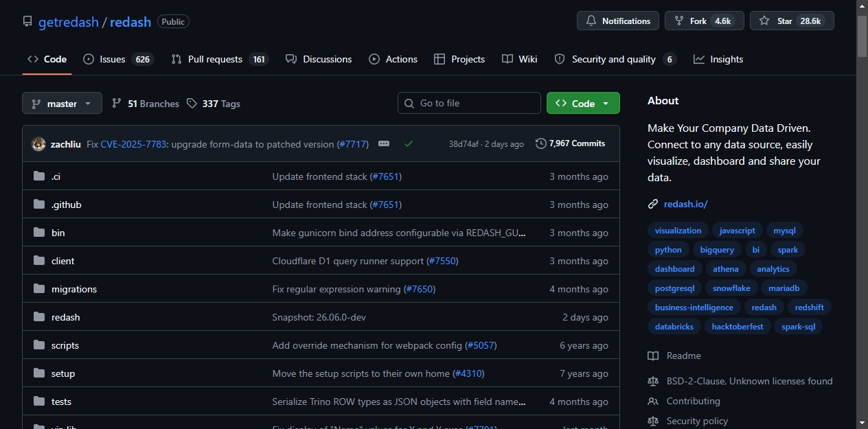
Task: Select the business-intelligence topic tag
Action: pos(694,308)
